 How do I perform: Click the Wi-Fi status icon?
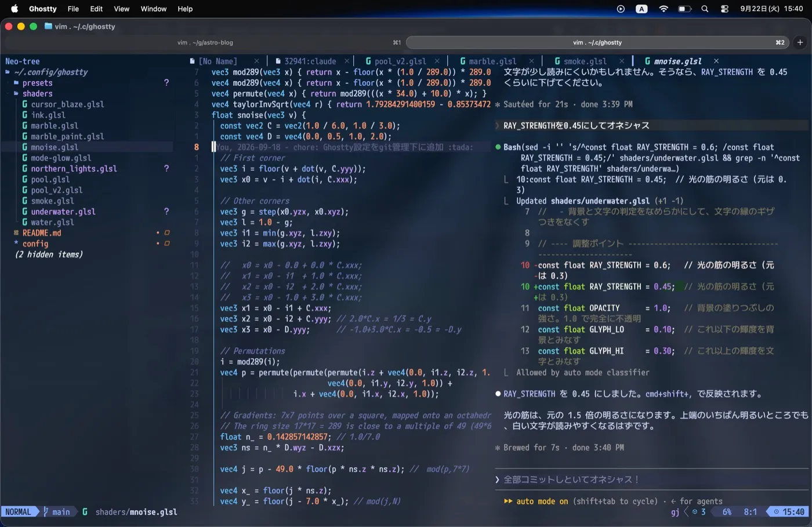click(664, 9)
